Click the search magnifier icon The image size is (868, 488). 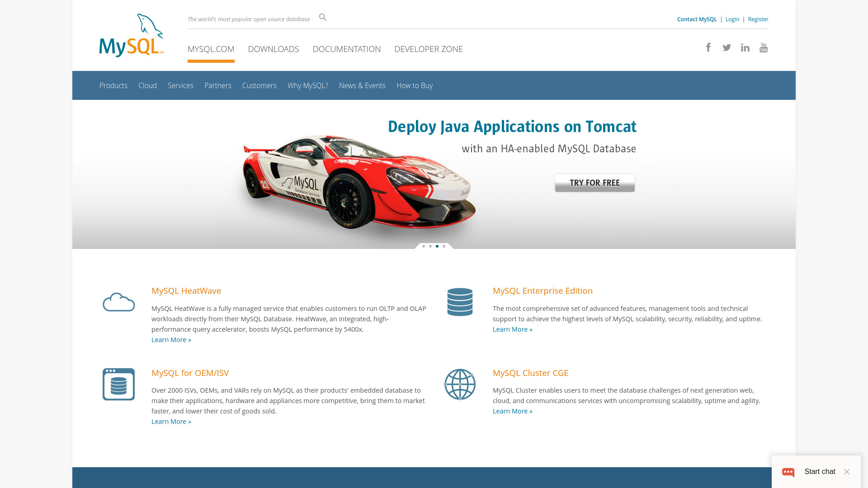coord(323,17)
